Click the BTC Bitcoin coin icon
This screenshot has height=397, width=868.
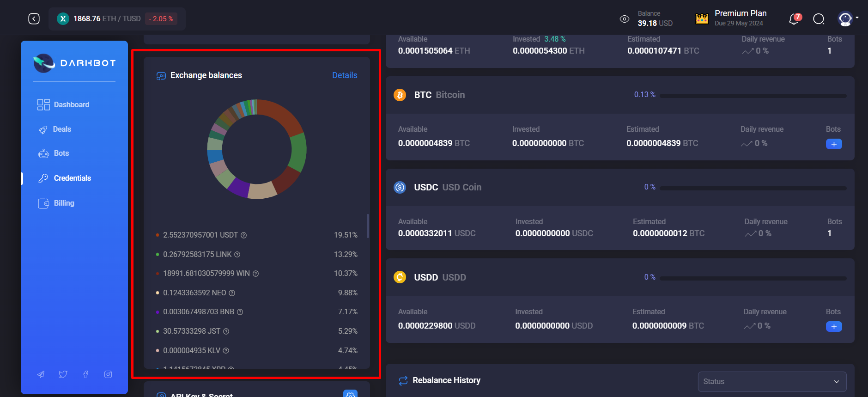[400, 95]
